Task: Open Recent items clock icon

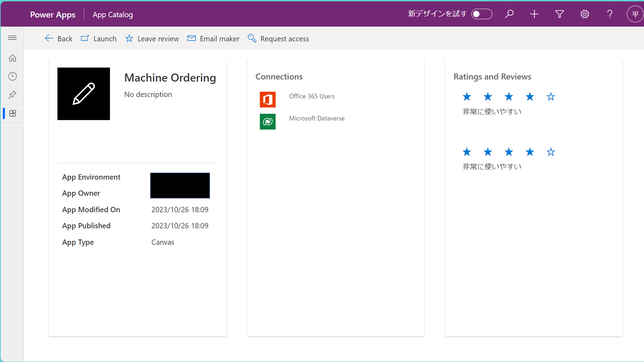Action: 12,76
